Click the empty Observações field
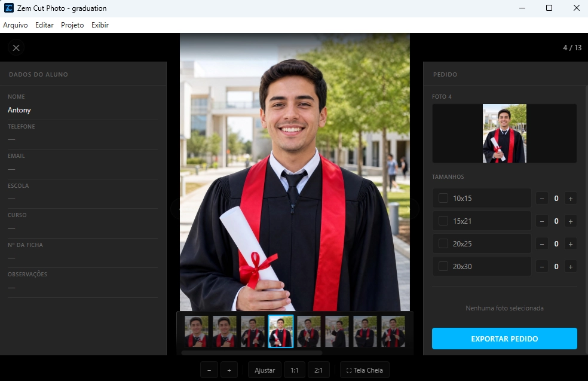This screenshot has height=381, width=588. (x=82, y=288)
